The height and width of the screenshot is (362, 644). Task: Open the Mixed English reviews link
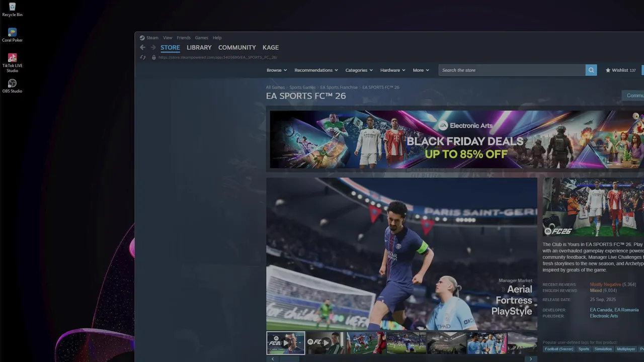[x=596, y=291]
